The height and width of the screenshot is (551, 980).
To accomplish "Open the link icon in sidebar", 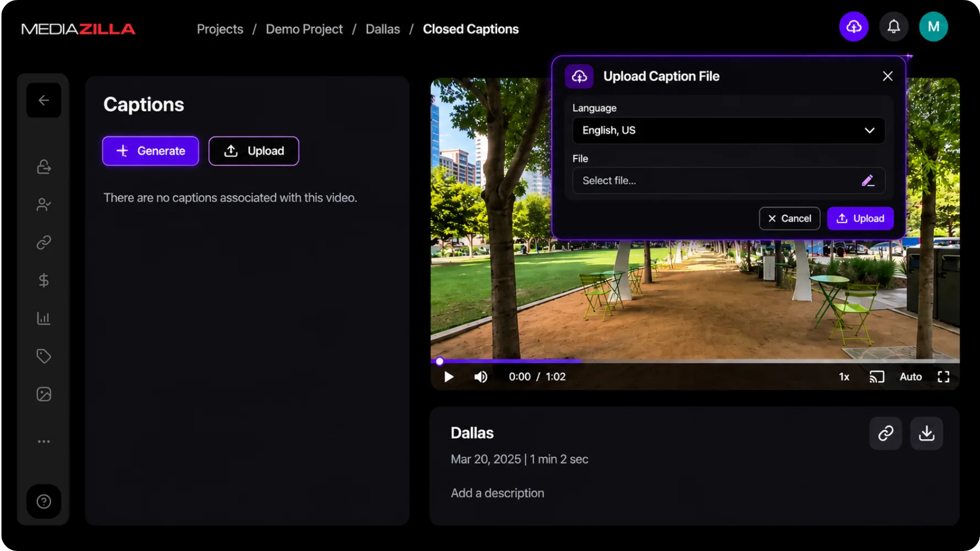I will coord(44,242).
